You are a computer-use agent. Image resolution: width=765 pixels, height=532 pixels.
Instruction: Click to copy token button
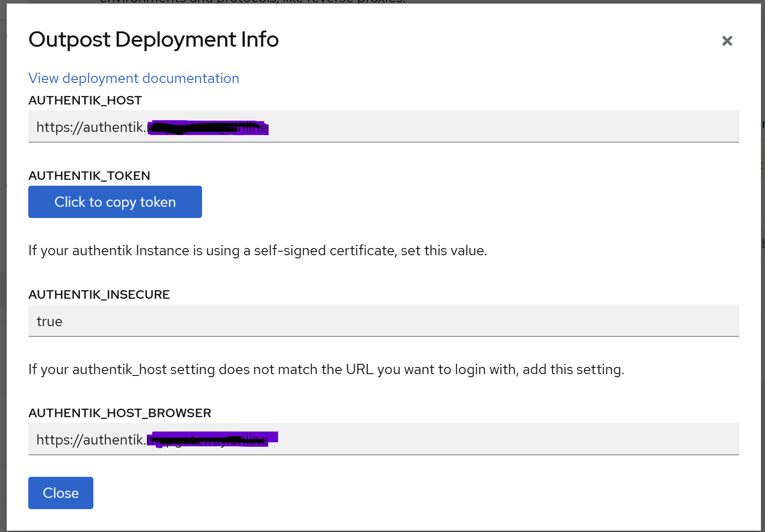115,202
